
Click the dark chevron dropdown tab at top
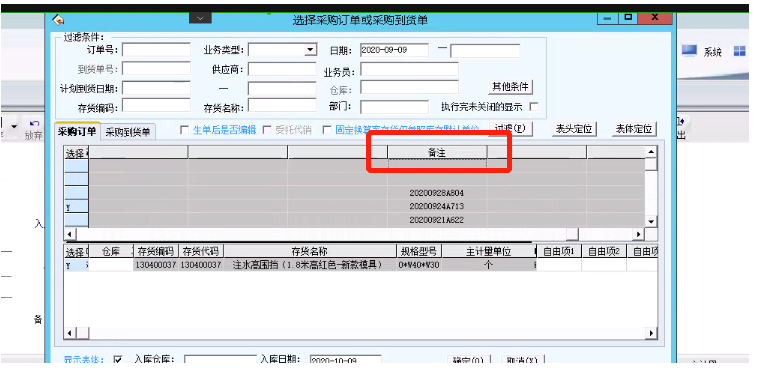tap(200, 18)
